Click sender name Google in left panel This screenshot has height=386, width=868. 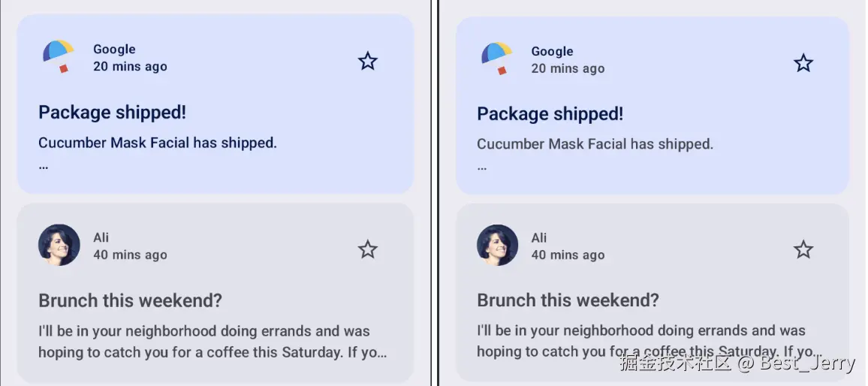click(114, 49)
